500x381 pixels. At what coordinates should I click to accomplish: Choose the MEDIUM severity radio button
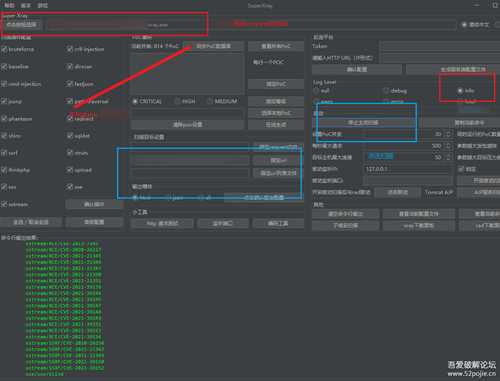(x=210, y=101)
